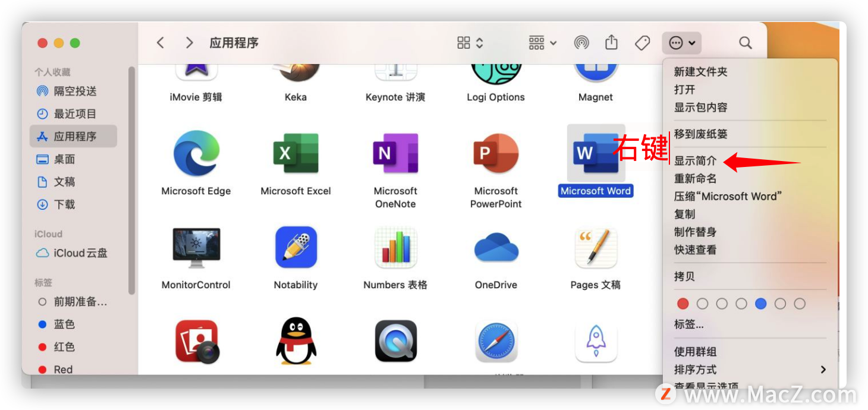Select the Red tag in sidebar
This screenshot has width=868, height=410.
point(73,369)
